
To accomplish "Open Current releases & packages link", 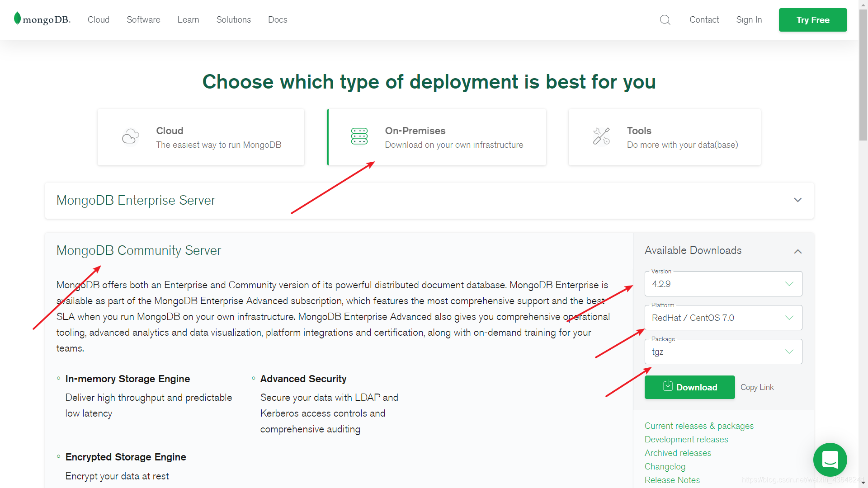I will [x=699, y=426].
